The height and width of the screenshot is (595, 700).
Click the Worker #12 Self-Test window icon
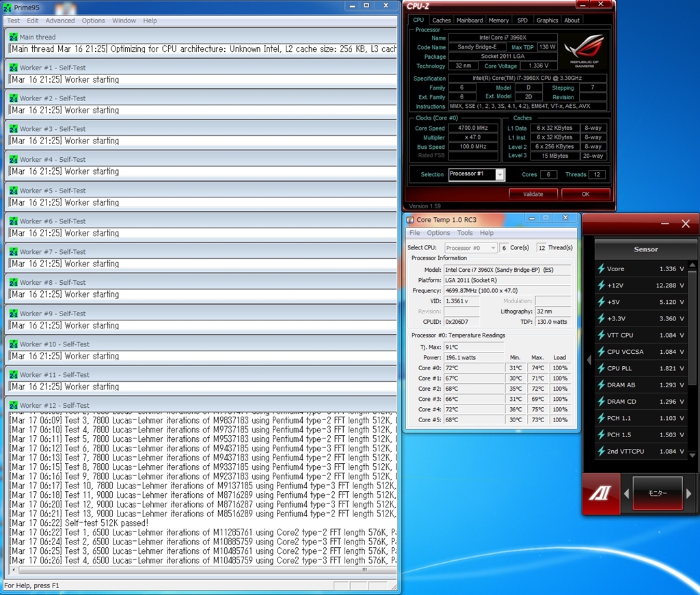point(13,406)
